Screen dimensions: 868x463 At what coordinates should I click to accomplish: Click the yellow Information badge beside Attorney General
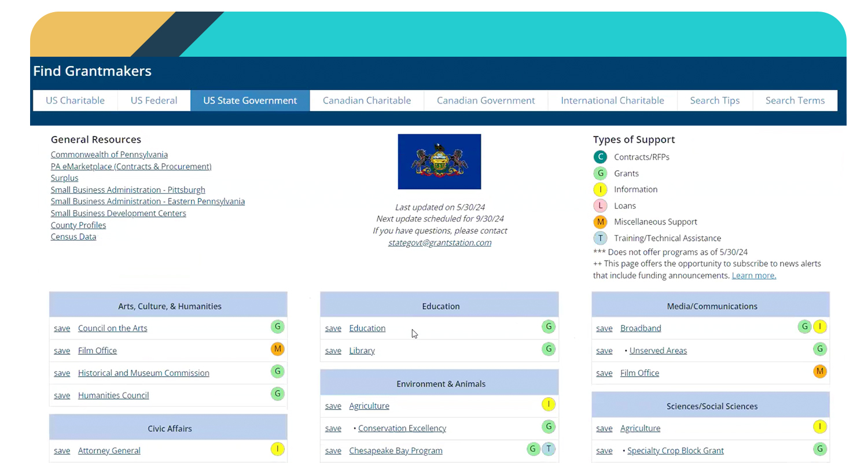pyautogui.click(x=278, y=449)
